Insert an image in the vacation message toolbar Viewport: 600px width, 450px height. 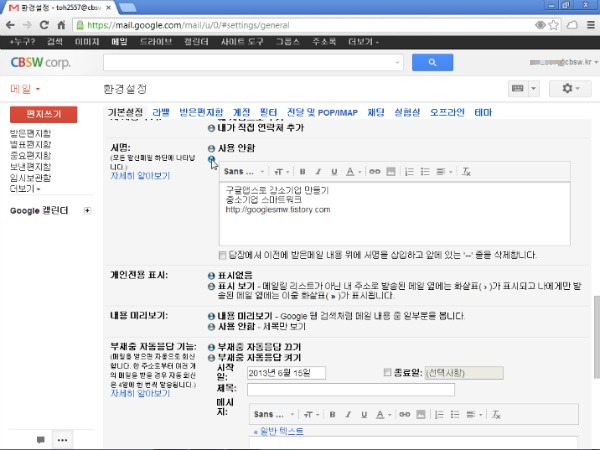click(421, 414)
